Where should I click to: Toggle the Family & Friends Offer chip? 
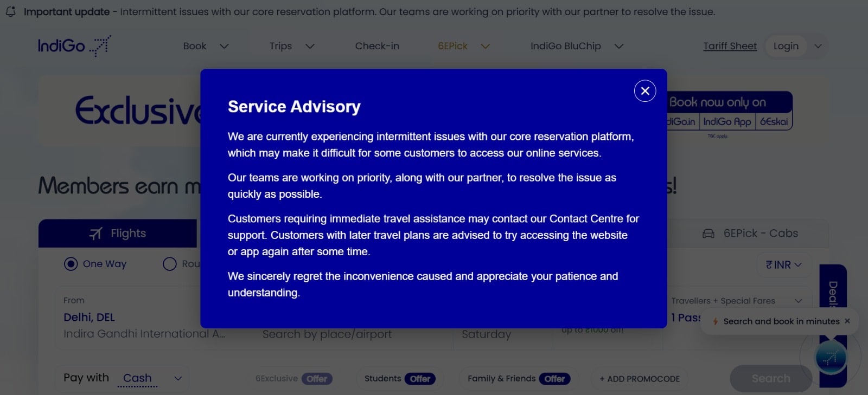point(519,379)
